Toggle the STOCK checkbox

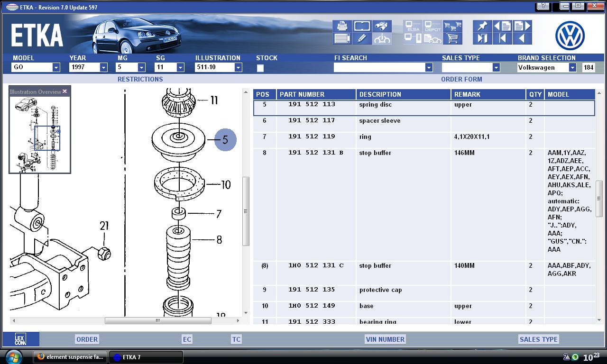coord(260,68)
